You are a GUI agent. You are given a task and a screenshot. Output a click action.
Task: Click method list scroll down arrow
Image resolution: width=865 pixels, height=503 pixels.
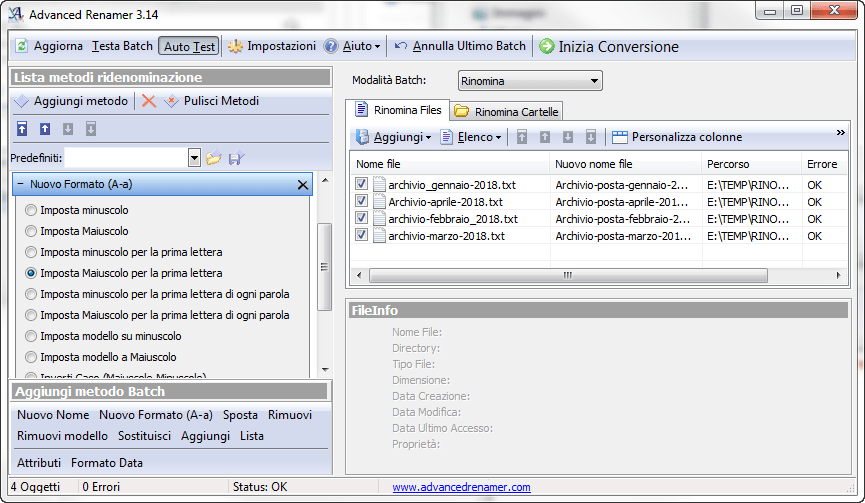[325, 370]
